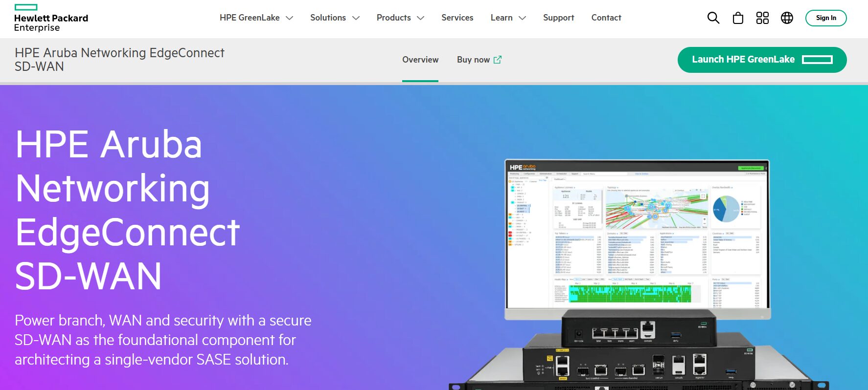Viewport: 868px width, 390px height.
Task: Click the HPE Aruba Networking EdgeConnect hero heading
Action: tap(127, 209)
